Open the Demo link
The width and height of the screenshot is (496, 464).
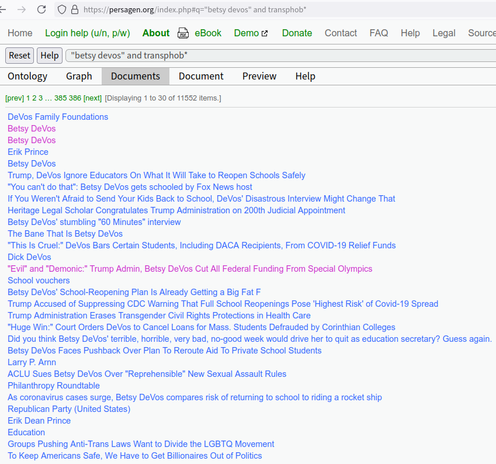(246, 33)
